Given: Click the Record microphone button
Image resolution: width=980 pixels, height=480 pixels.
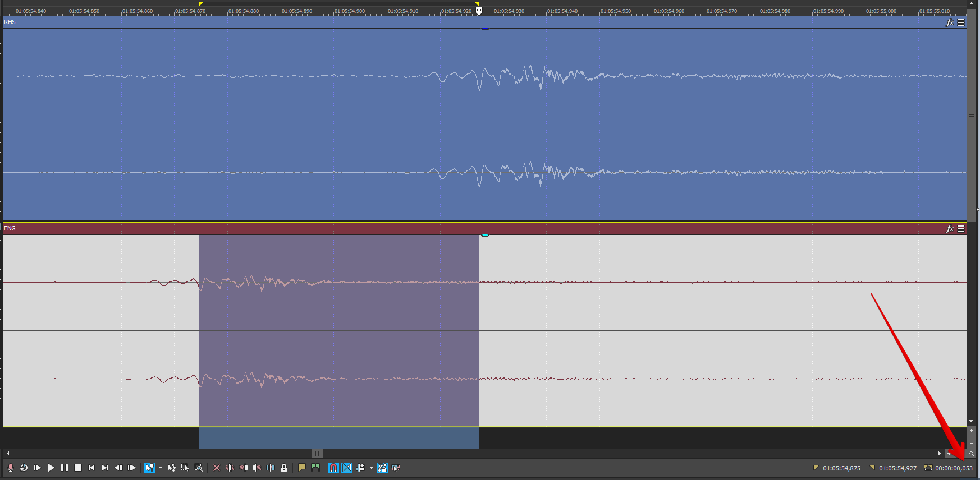Looking at the screenshot, I should coord(10,468).
